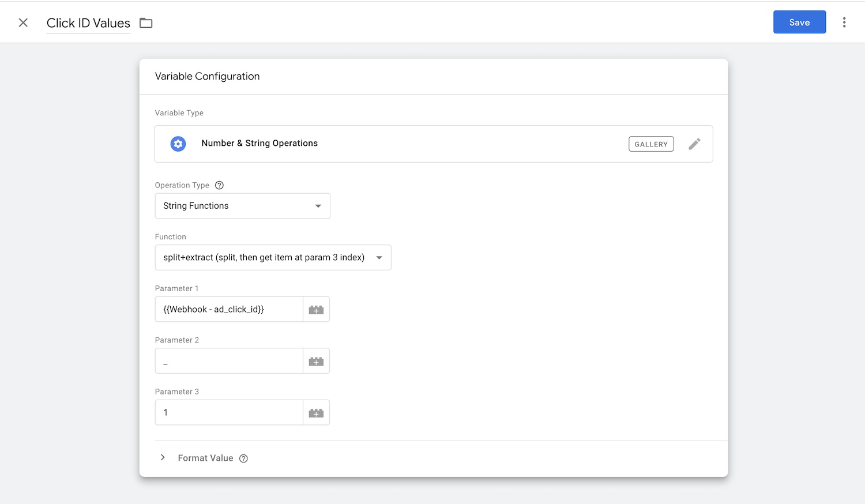Image resolution: width=865 pixels, height=504 pixels.
Task: Click the Number & String Operations gear icon
Action: click(x=178, y=144)
